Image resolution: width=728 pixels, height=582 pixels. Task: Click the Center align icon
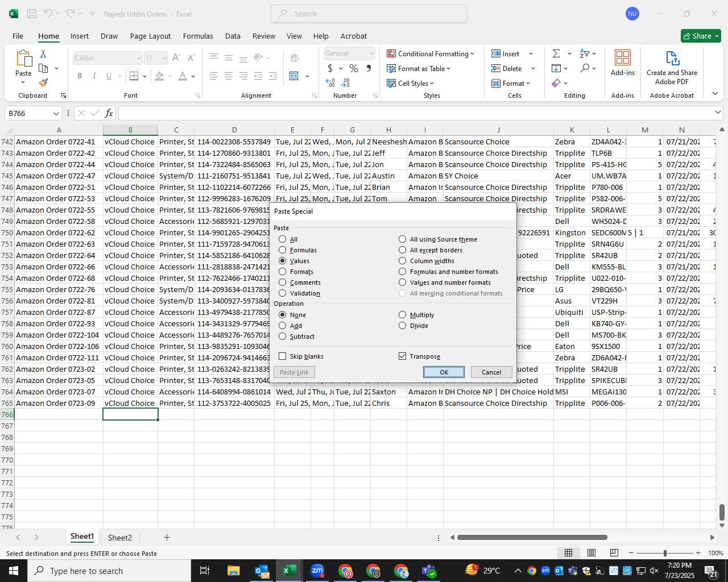coord(229,76)
